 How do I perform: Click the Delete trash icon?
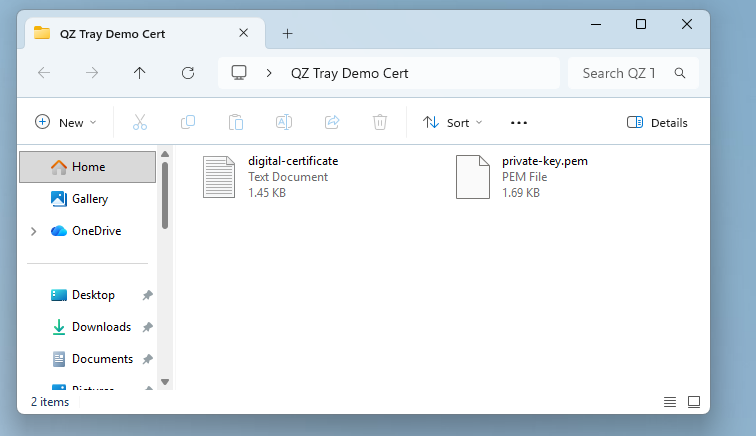point(380,122)
